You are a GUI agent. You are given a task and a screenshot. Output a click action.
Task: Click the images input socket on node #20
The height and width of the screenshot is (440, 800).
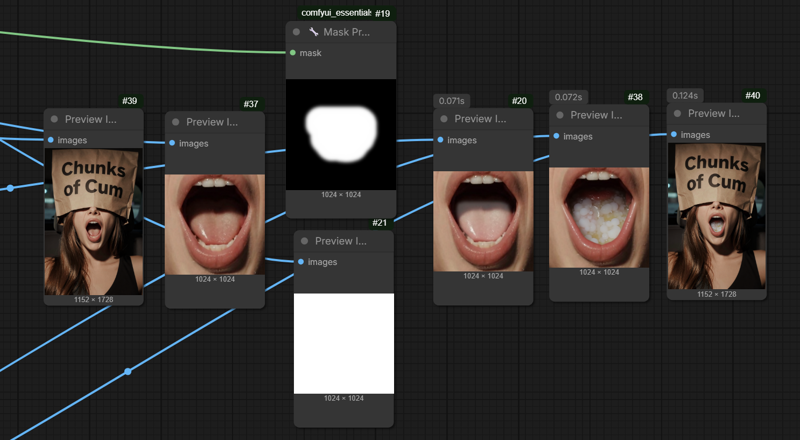click(441, 140)
